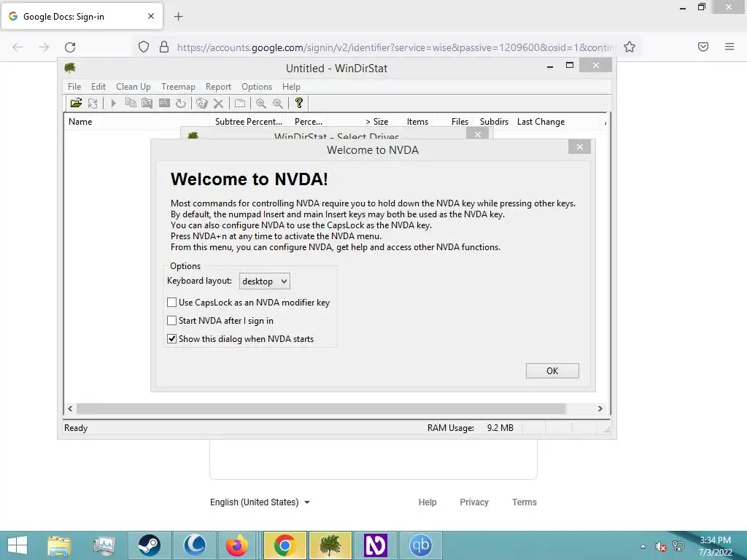Screen dimensions: 747x560
Task: Open the Report menu
Action: click(218, 87)
